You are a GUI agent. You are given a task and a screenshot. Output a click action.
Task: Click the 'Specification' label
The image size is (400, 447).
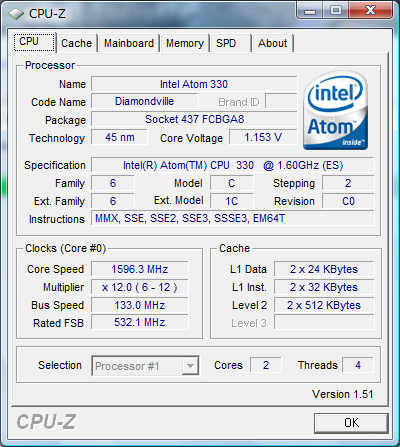[x=55, y=165]
